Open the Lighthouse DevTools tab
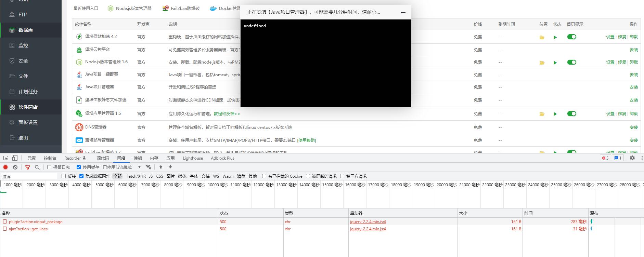Viewport: 644px width, 257px height. click(193, 158)
